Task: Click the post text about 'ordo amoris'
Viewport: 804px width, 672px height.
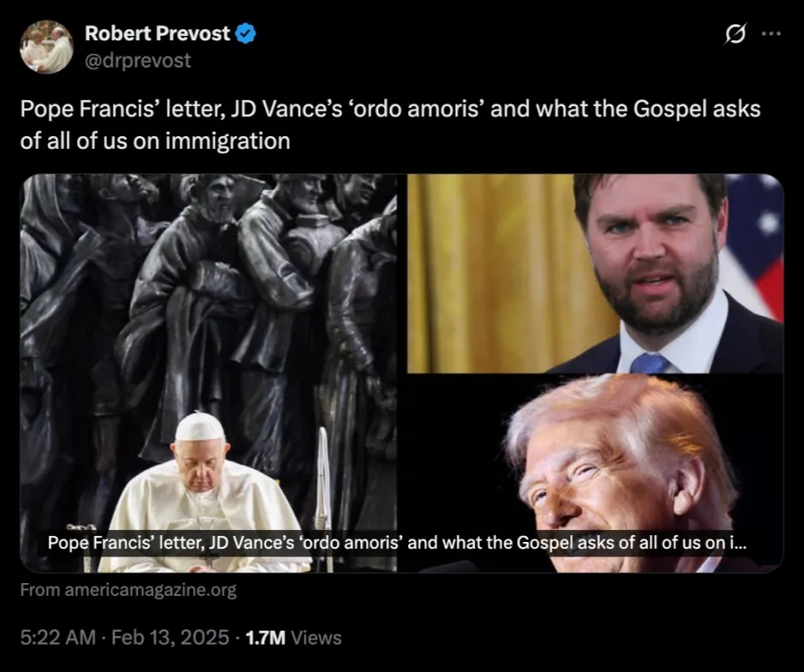Action: click(x=390, y=125)
